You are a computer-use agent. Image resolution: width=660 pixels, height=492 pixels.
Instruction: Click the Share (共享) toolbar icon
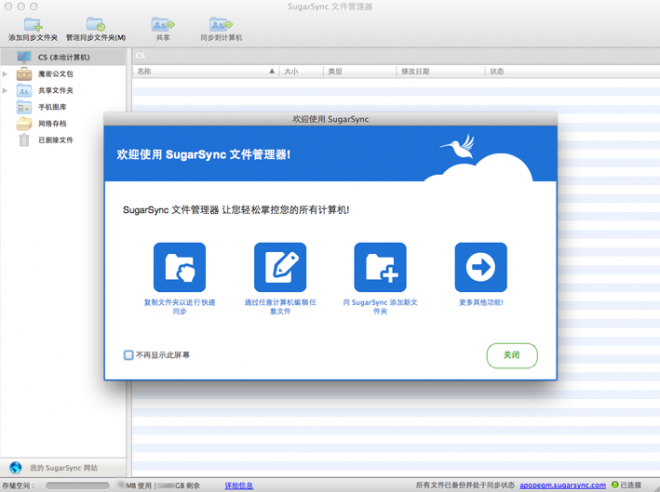(x=163, y=24)
